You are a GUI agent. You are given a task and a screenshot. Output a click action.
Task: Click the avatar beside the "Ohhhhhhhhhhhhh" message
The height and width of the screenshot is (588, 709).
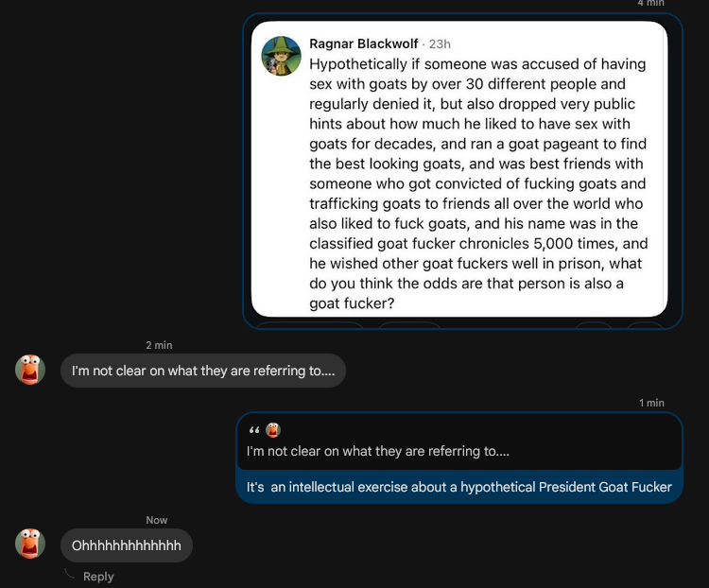(30, 544)
